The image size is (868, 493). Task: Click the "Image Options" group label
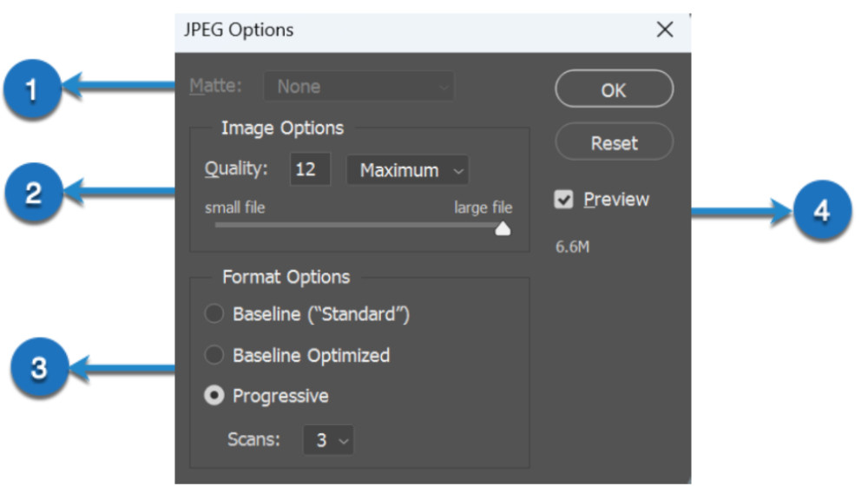(282, 128)
